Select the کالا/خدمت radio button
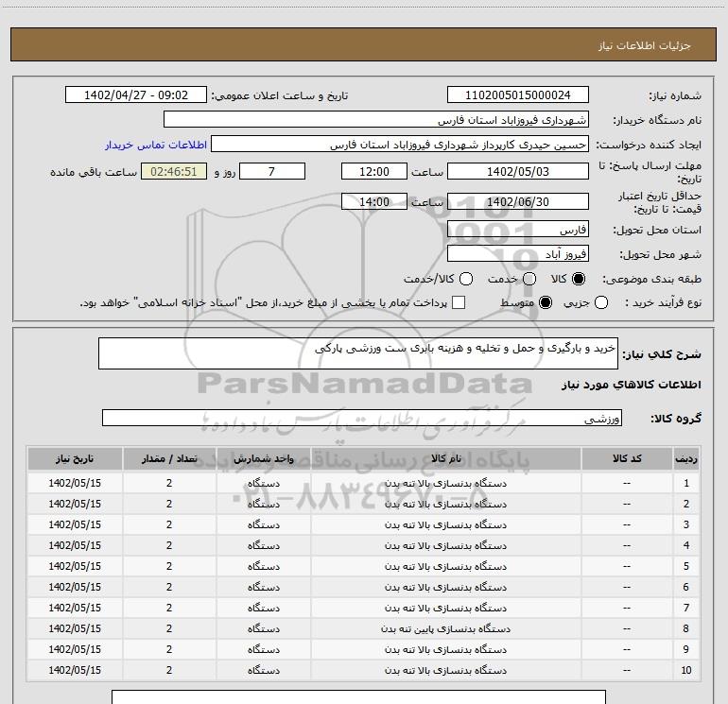The width and height of the screenshot is (728, 704). point(466,279)
